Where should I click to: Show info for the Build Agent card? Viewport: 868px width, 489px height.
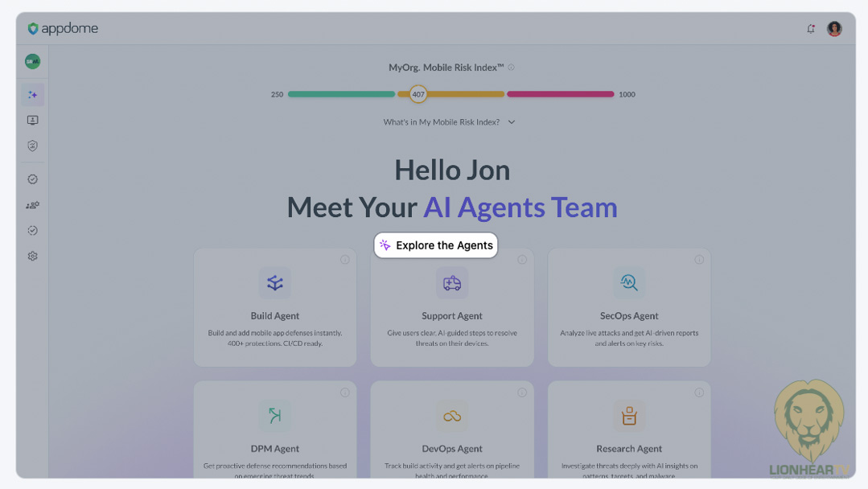click(344, 260)
